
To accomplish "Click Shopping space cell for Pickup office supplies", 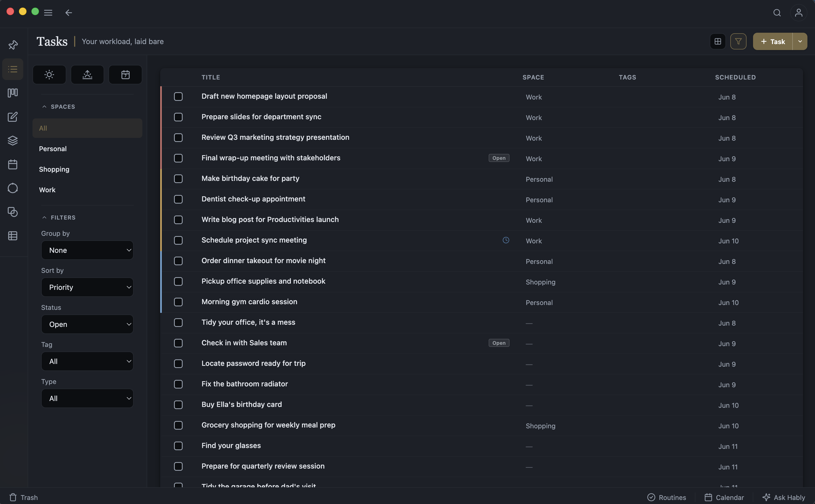I will [x=541, y=282].
